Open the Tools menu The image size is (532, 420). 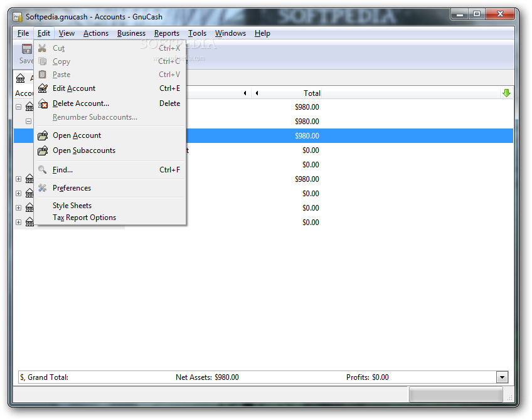click(x=197, y=33)
